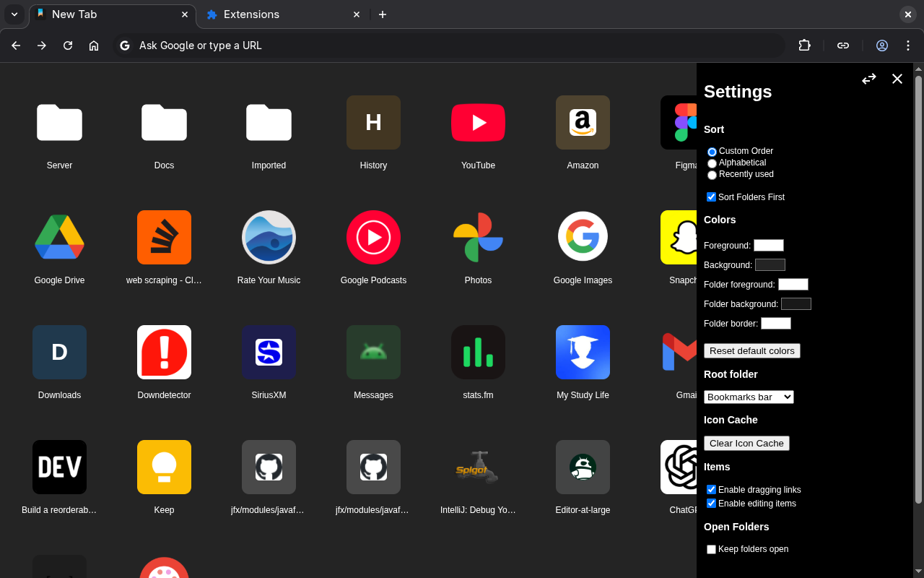Pick the Folder background color swatch
The height and width of the screenshot is (578, 924).
[796, 304]
